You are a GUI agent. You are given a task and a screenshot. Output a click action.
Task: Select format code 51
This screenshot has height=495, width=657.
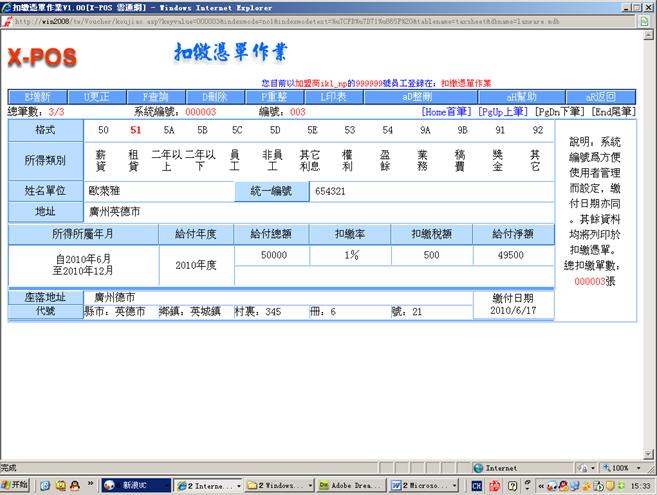coord(136,130)
